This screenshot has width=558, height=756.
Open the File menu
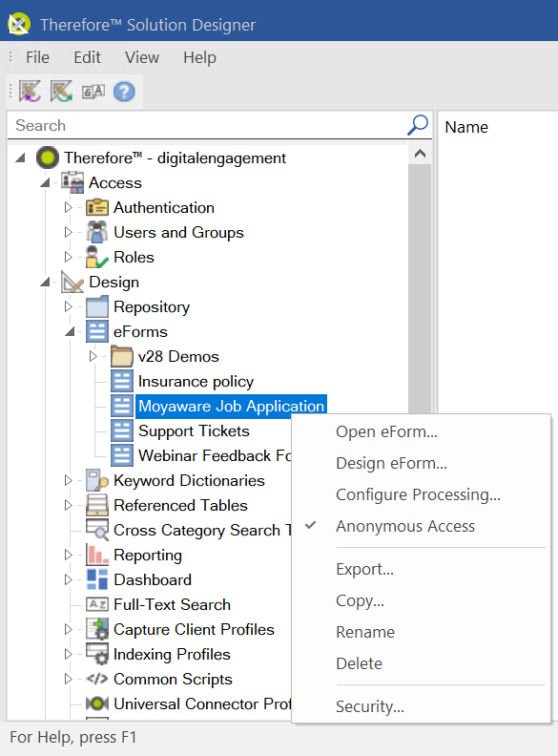(x=37, y=57)
